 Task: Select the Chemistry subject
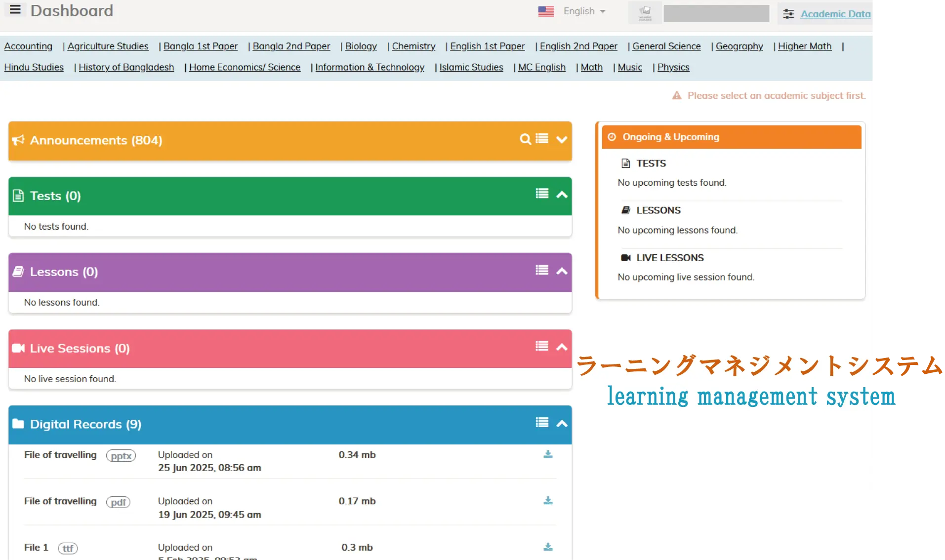point(413,46)
